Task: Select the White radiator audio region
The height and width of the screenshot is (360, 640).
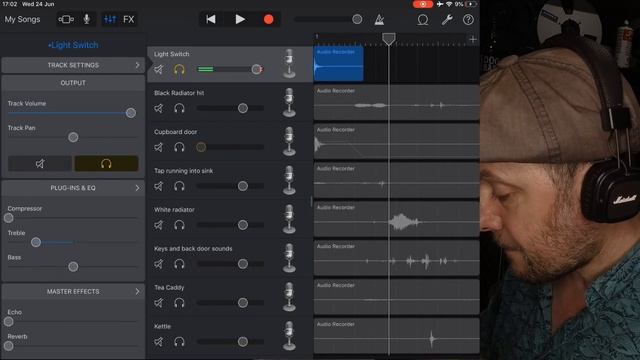Action: tap(396, 219)
